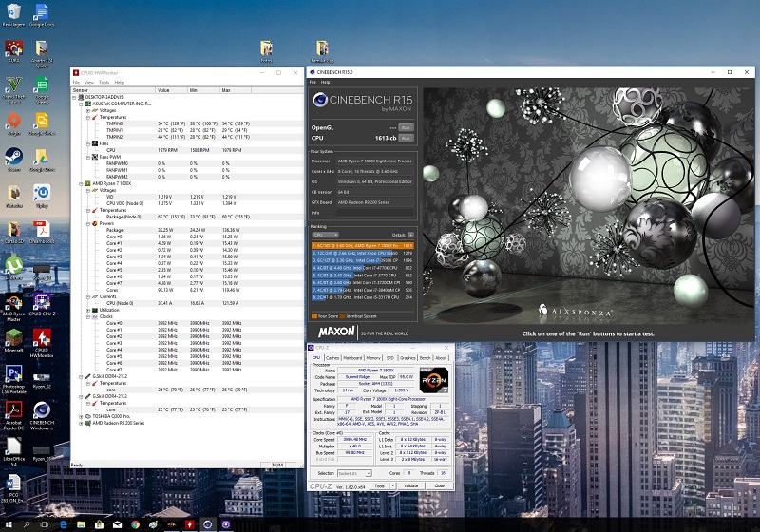Click the Windows Start button
Viewport: 760px width, 532px height.
point(9,524)
